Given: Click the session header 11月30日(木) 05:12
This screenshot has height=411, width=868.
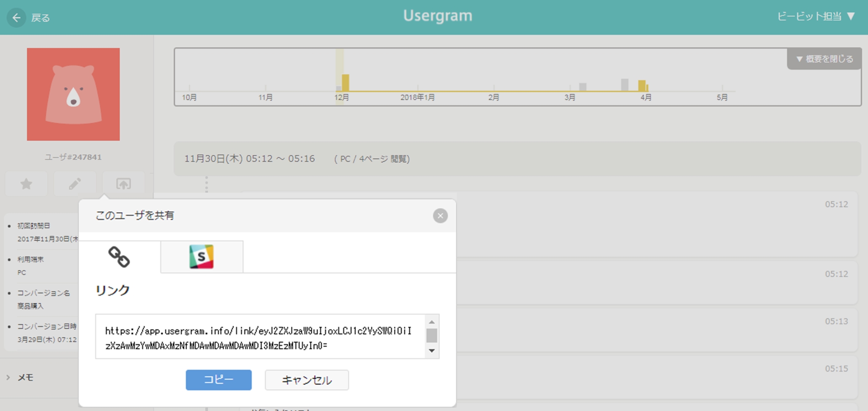Looking at the screenshot, I should (517, 159).
